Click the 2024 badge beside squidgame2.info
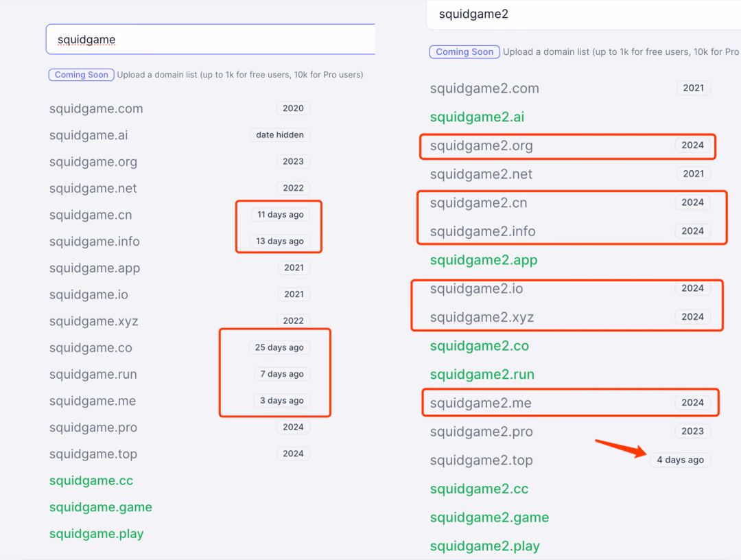Viewport: 741px width, 560px height. point(692,231)
